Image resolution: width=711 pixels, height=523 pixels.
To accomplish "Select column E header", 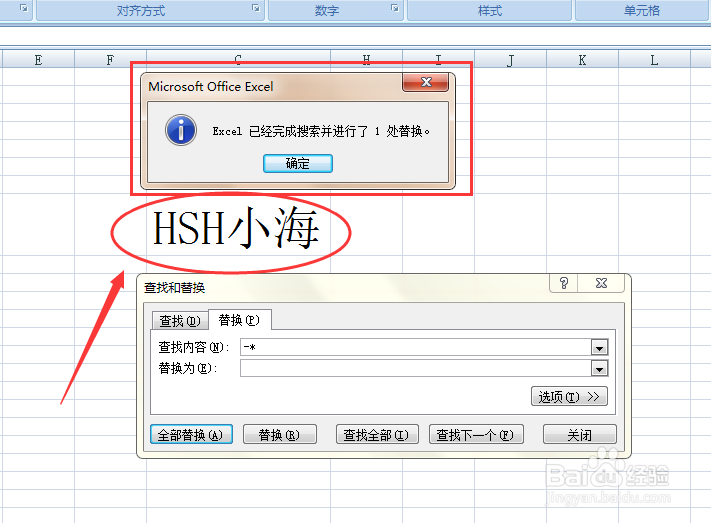I will [x=38, y=59].
